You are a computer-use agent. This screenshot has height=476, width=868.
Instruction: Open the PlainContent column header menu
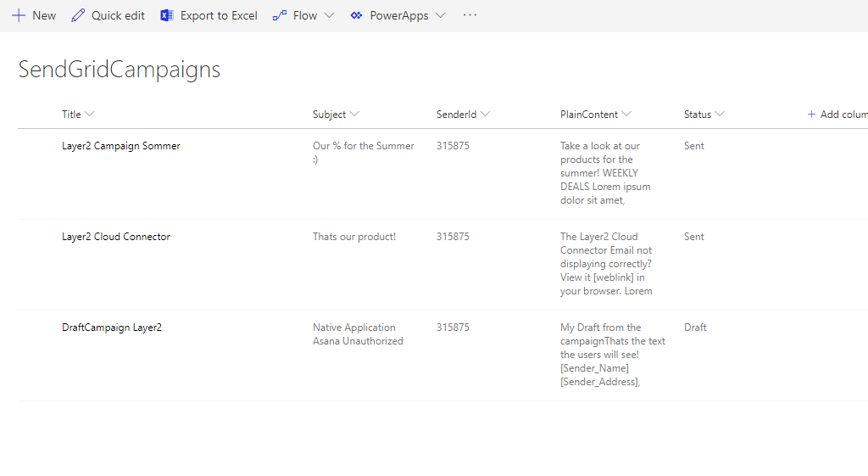626,115
